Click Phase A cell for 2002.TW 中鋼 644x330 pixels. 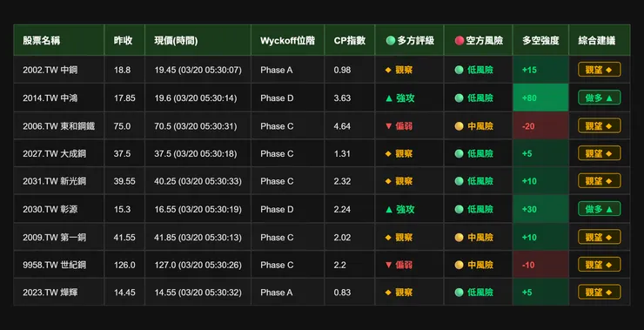click(x=277, y=70)
